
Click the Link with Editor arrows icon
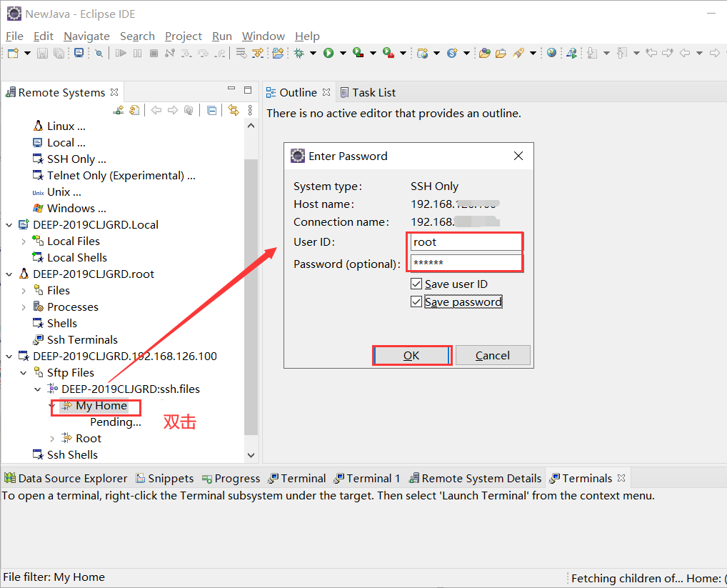pyautogui.click(x=234, y=110)
